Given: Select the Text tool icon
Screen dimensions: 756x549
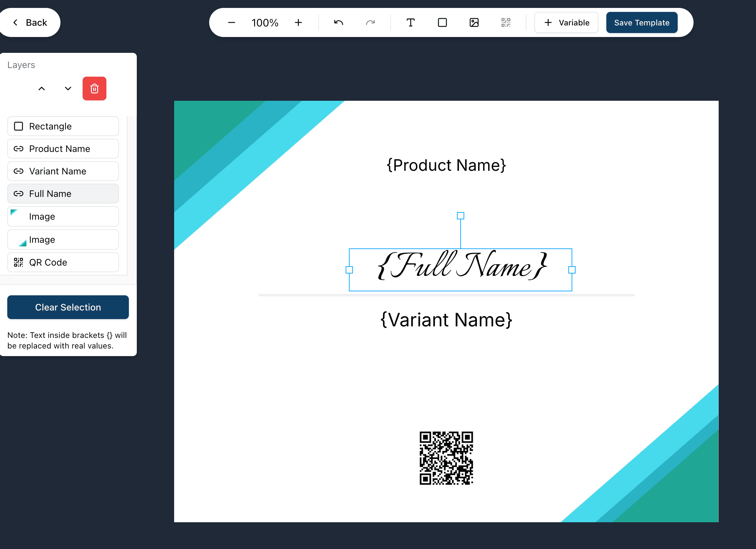Looking at the screenshot, I should 410,23.
